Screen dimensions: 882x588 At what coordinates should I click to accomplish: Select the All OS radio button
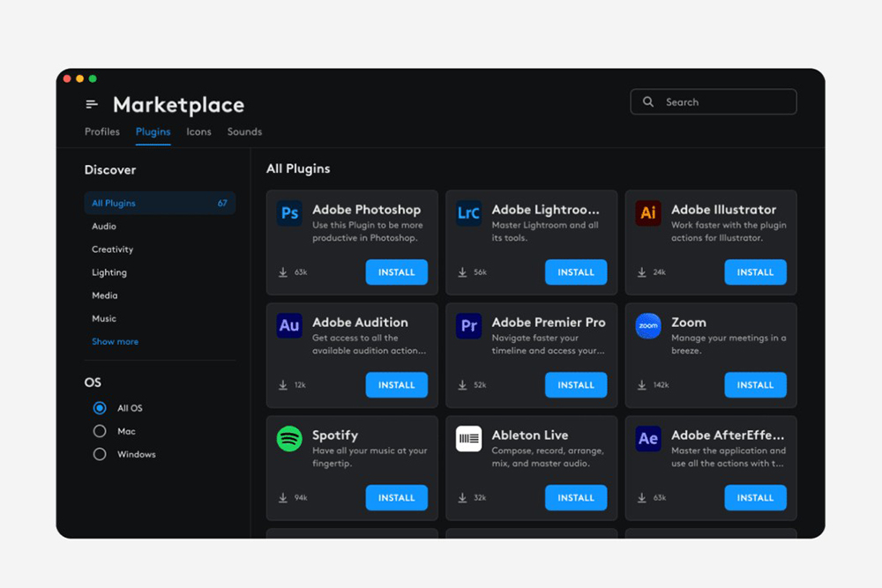point(100,408)
